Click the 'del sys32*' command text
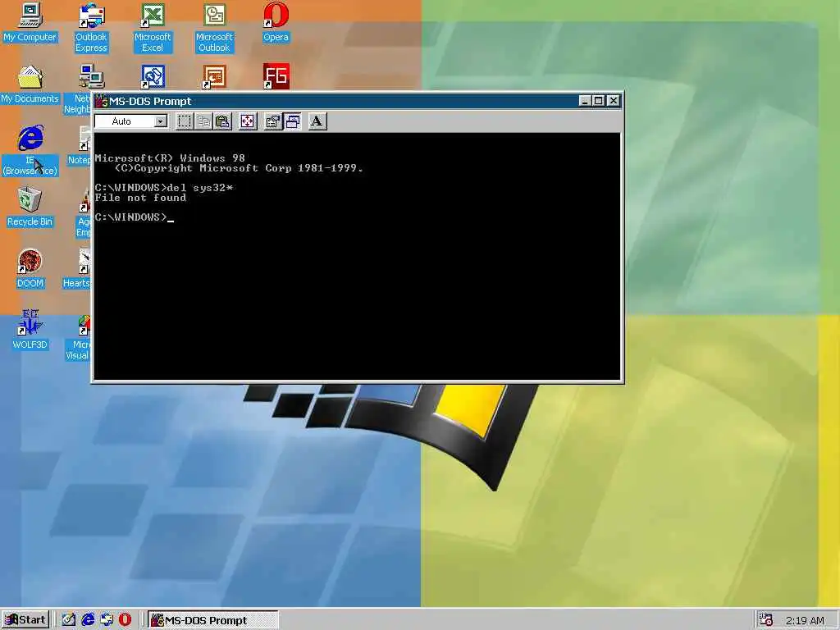Viewport: 840px width, 630px height. [200, 188]
